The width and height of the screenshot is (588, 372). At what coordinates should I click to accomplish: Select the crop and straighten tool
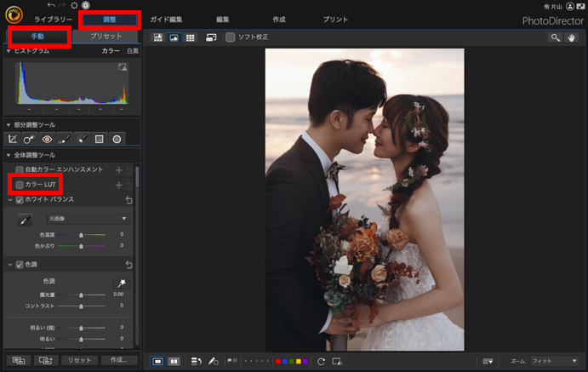13,139
